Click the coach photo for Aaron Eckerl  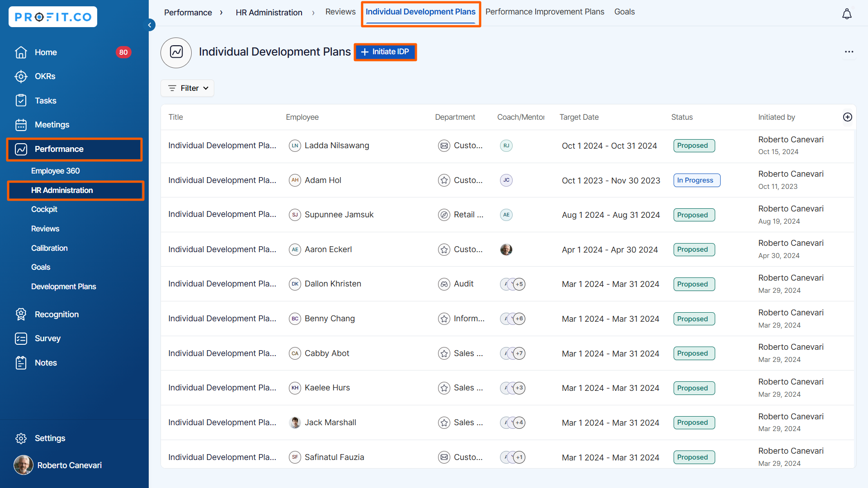point(506,249)
